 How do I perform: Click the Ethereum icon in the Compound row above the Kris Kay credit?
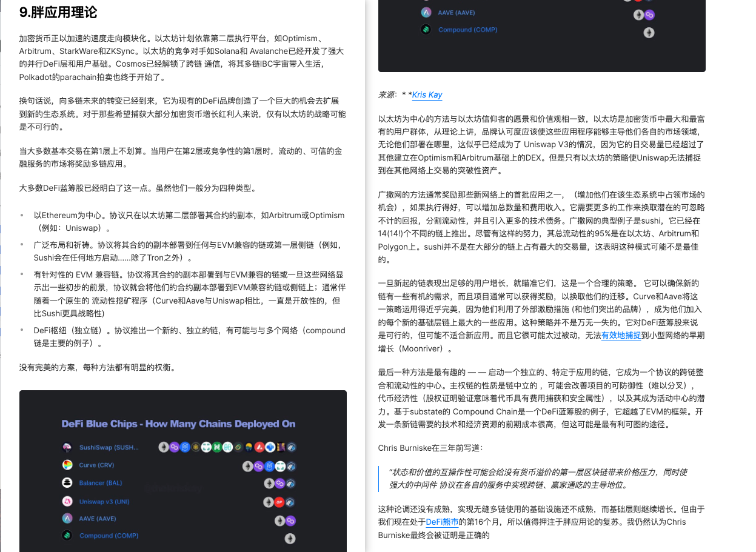click(x=649, y=32)
